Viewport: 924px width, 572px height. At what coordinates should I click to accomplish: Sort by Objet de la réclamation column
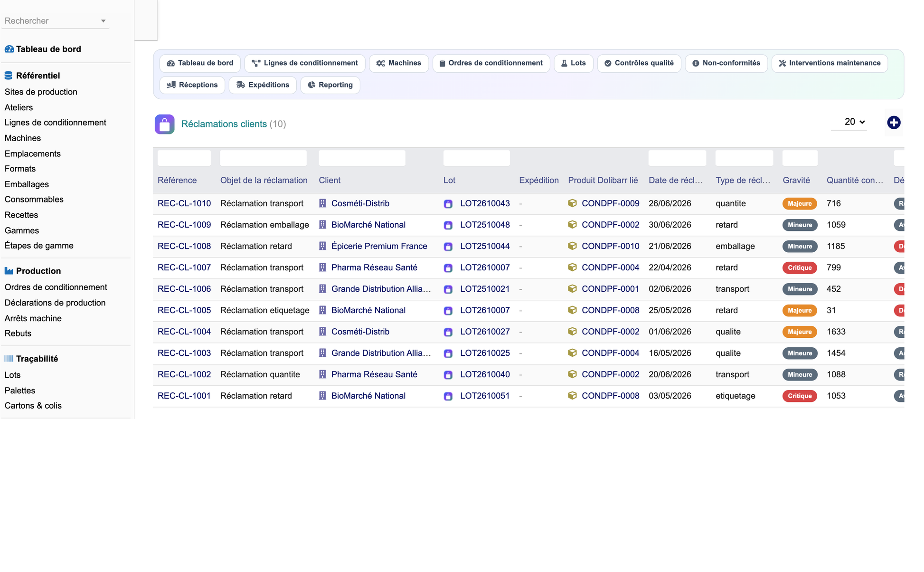(x=264, y=181)
